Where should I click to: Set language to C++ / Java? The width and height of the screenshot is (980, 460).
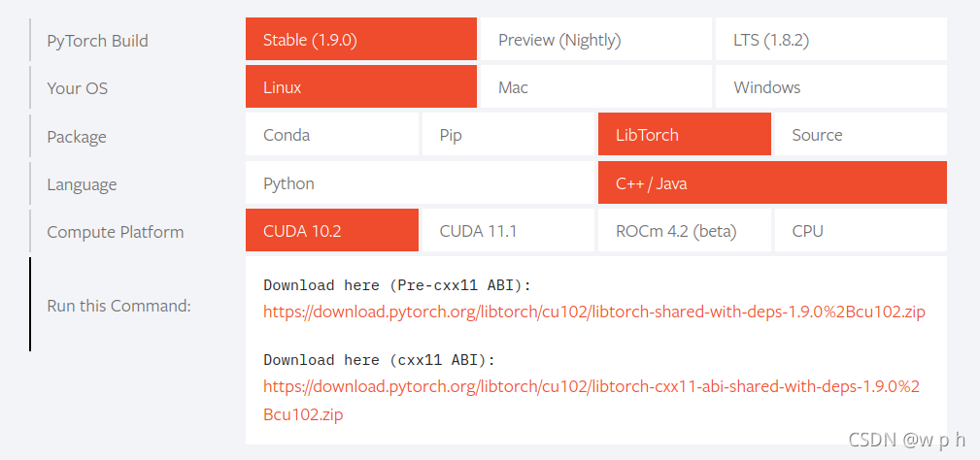[x=772, y=182]
